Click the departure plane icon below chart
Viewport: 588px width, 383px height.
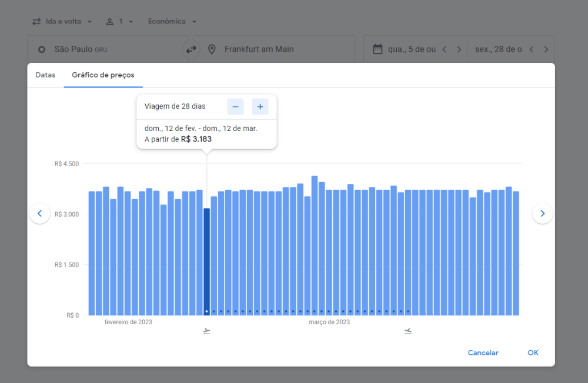coord(206,331)
